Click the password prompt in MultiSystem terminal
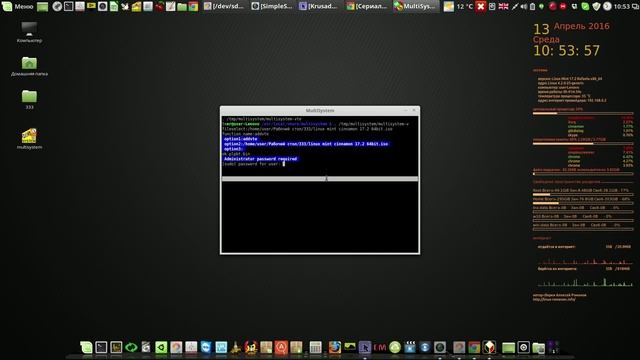 pyautogui.click(x=253, y=164)
